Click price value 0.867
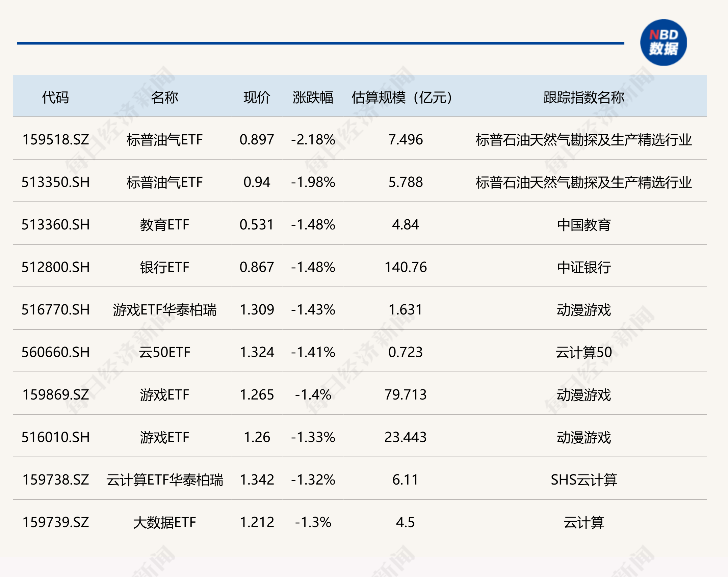The image size is (728, 577). point(257,267)
